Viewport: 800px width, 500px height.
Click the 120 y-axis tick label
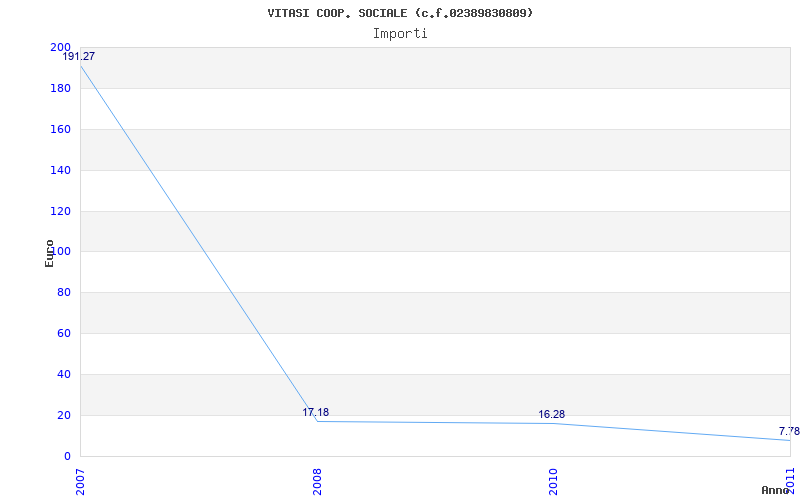pos(60,211)
